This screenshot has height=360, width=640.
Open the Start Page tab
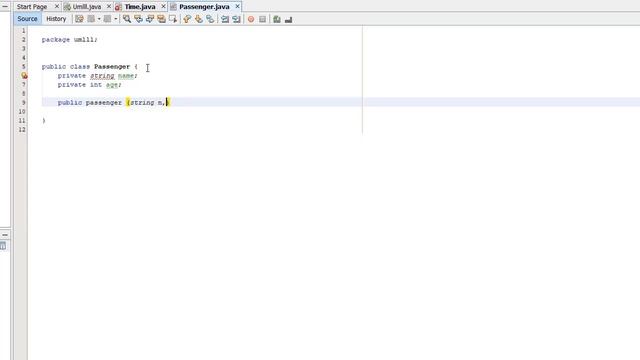(x=32, y=7)
